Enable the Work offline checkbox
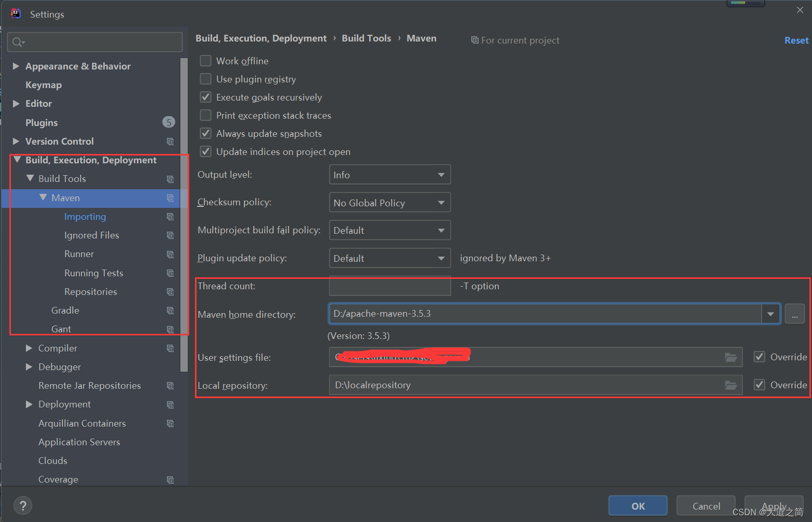The width and height of the screenshot is (812, 522). pyautogui.click(x=206, y=61)
